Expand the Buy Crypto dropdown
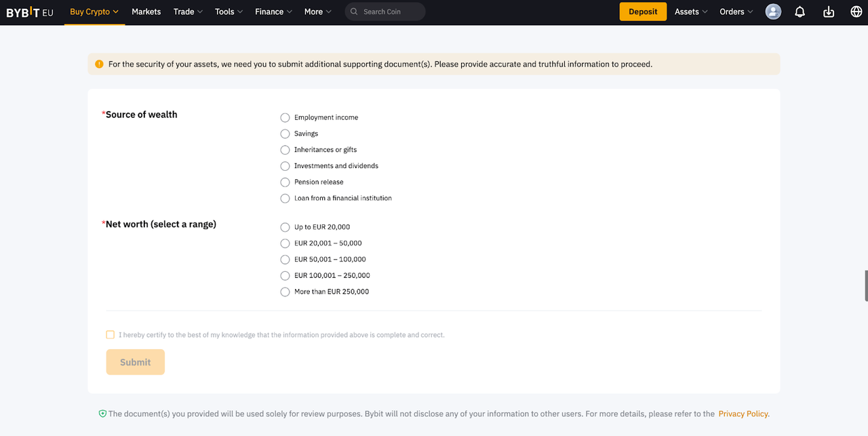 coord(94,12)
